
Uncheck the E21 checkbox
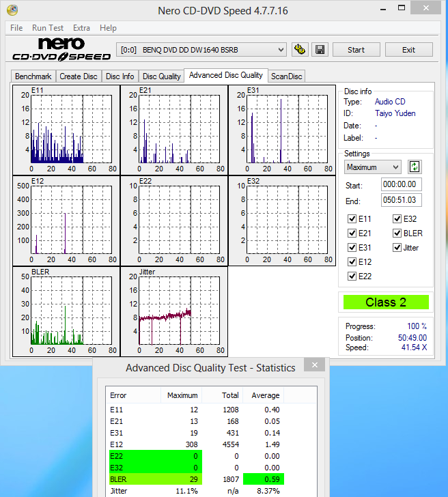tap(352, 233)
